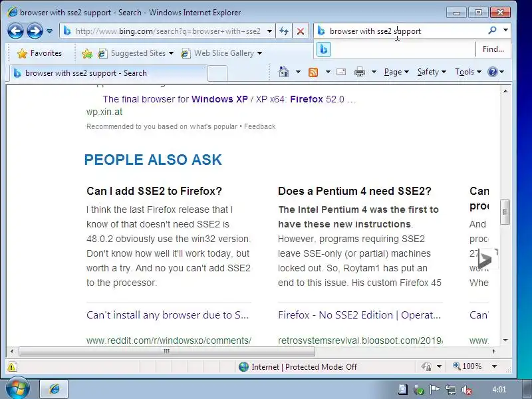Image resolution: width=532 pixels, height=399 pixels.
Task: Click the heading 'Can I add SSE2 to Firefox?'
Action: (154, 191)
